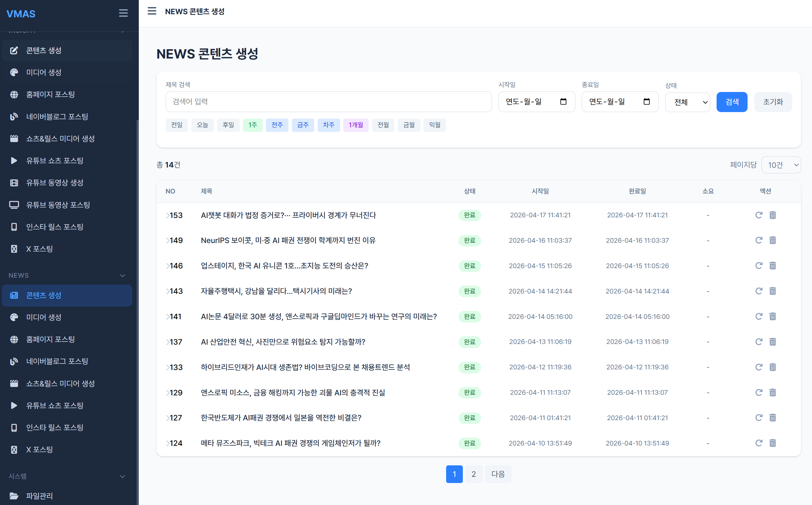Click the 검색어 입력 search field
Image resolution: width=812 pixels, height=505 pixels.
pyautogui.click(x=328, y=102)
